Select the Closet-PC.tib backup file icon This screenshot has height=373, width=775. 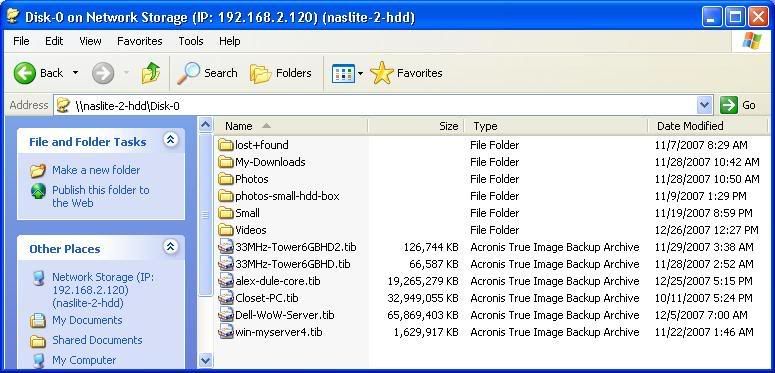(226, 298)
